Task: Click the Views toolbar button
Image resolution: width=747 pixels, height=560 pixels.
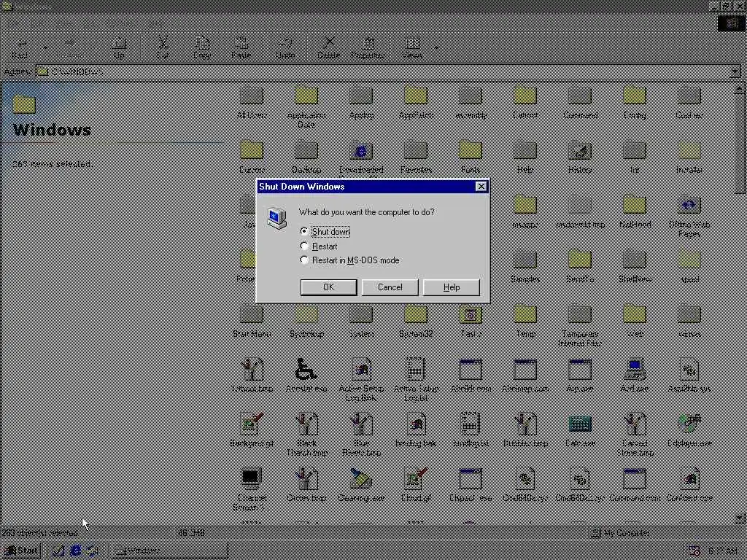Action: coord(412,48)
